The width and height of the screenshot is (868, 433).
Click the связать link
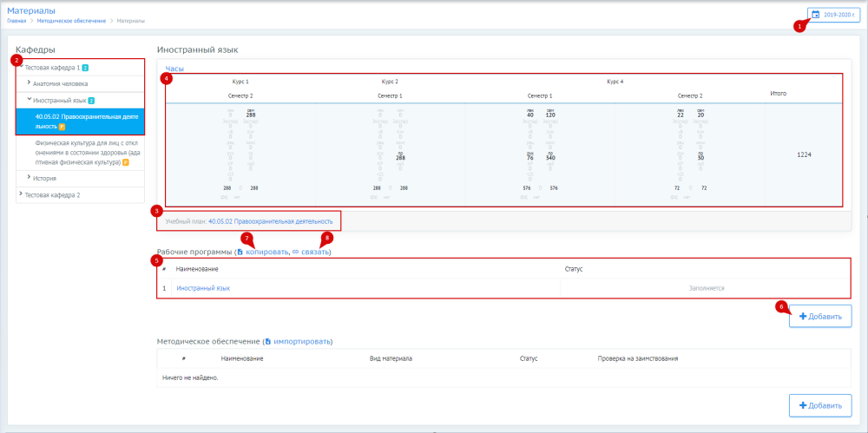pos(314,252)
